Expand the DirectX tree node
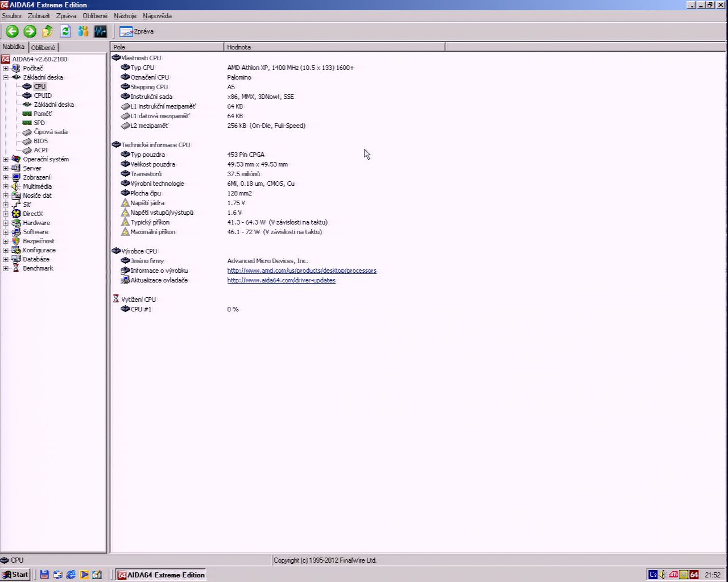The image size is (728, 582). [x=6, y=214]
